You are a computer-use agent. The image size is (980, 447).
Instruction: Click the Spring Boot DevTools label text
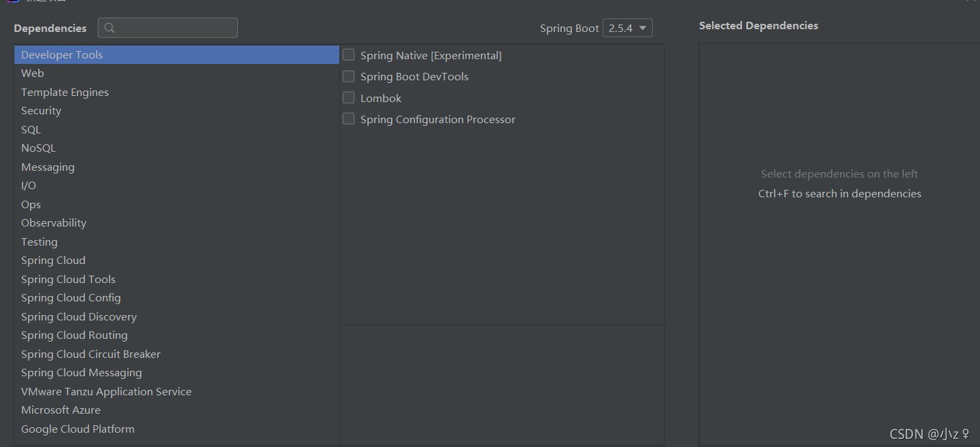tap(414, 77)
